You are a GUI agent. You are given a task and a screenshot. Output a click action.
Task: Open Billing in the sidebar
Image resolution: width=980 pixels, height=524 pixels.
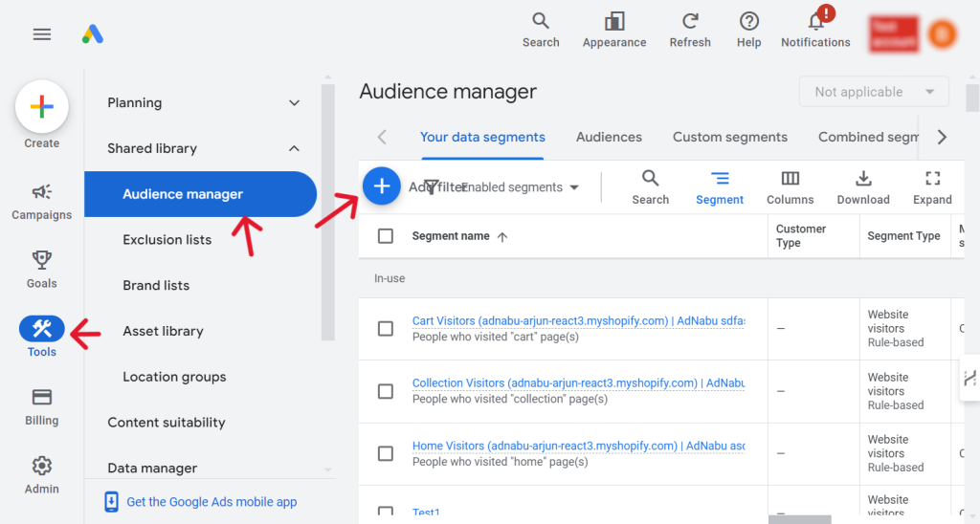coord(42,406)
